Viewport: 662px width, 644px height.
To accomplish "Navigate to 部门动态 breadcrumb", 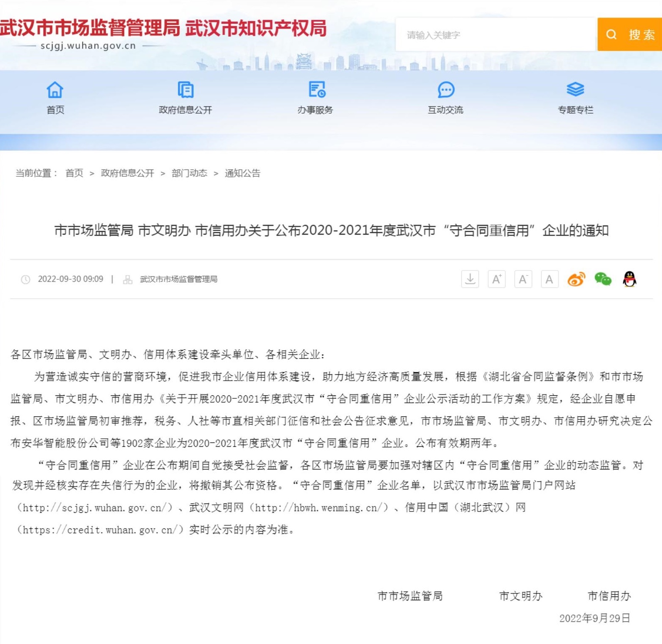I will (x=189, y=173).
